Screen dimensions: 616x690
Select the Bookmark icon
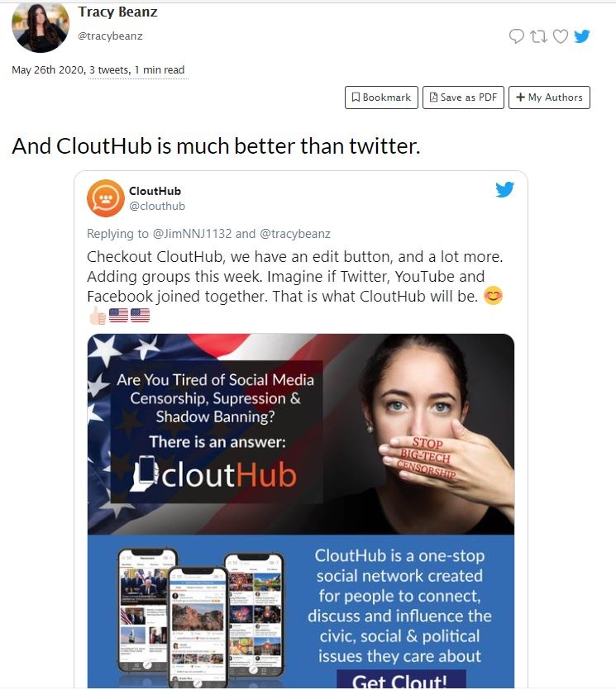click(358, 97)
